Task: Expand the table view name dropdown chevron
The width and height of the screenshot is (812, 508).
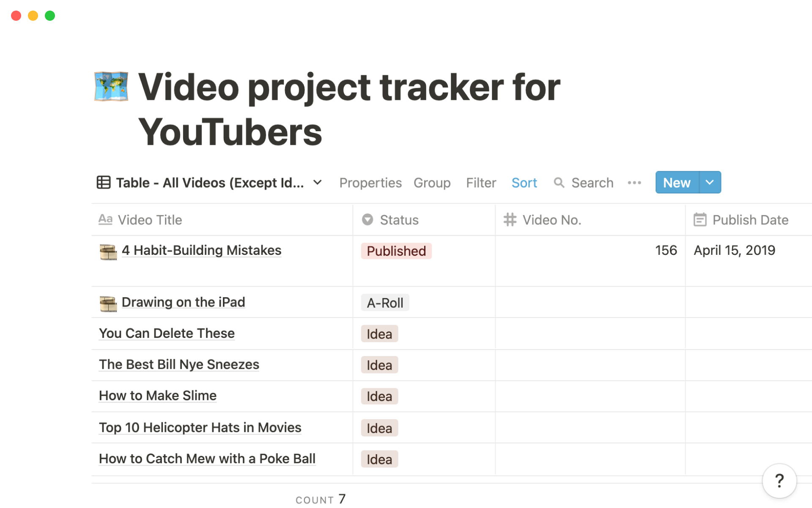Action: tap(318, 182)
